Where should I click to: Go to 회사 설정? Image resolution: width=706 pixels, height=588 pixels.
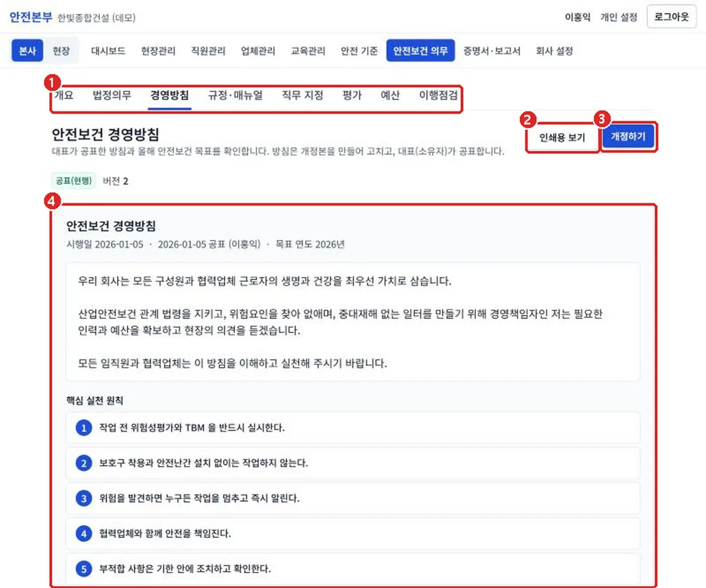554,51
